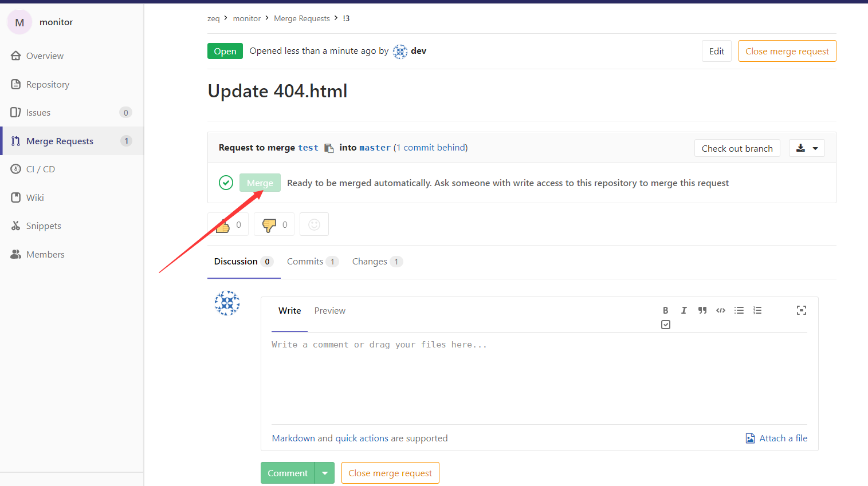Give a thumbs down vote
The image size is (868, 486).
pyautogui.click(x=274, y=224)
